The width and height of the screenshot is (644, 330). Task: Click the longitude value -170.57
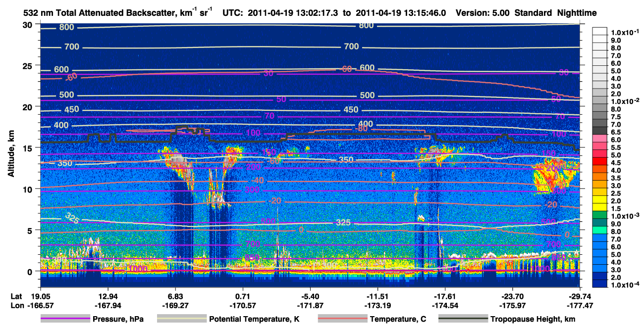click(243, 305)
